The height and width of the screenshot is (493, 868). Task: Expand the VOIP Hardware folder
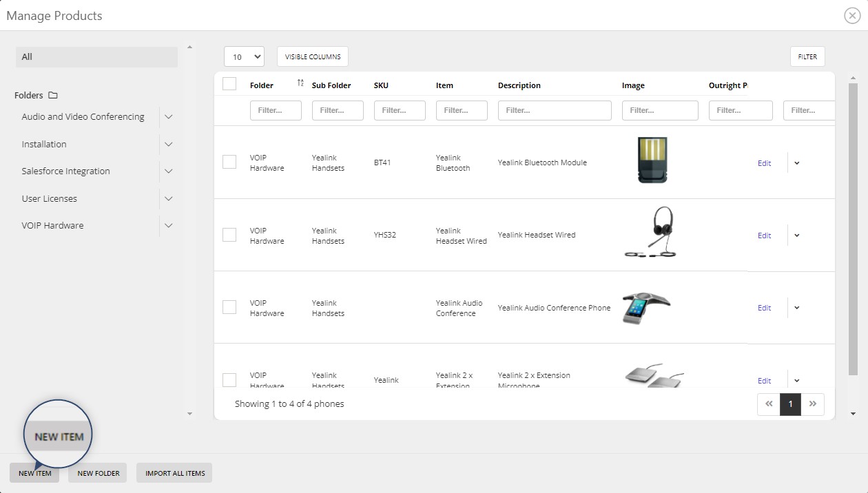[169, 225]
